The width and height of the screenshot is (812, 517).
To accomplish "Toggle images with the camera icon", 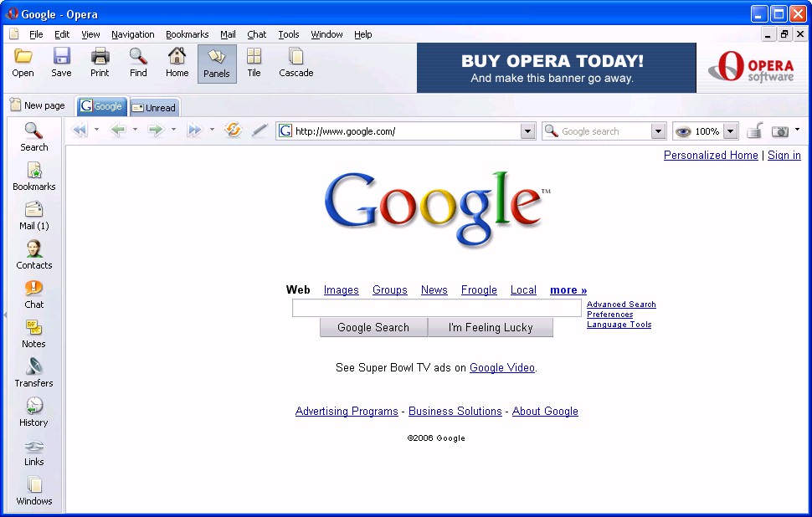I will 780,131.
